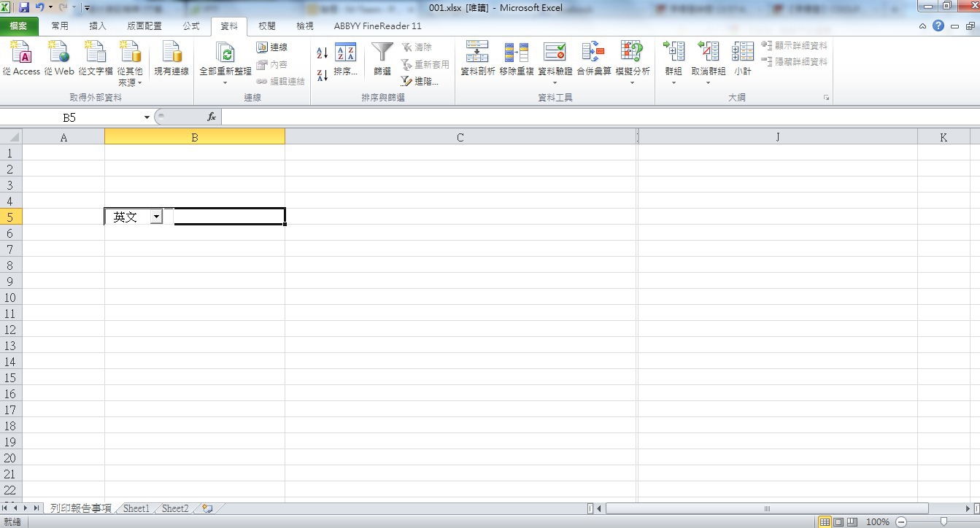This screenshot has height=528, width=980.
Task: Import data using the 從 Access icon
Action: tap(21, 58)
